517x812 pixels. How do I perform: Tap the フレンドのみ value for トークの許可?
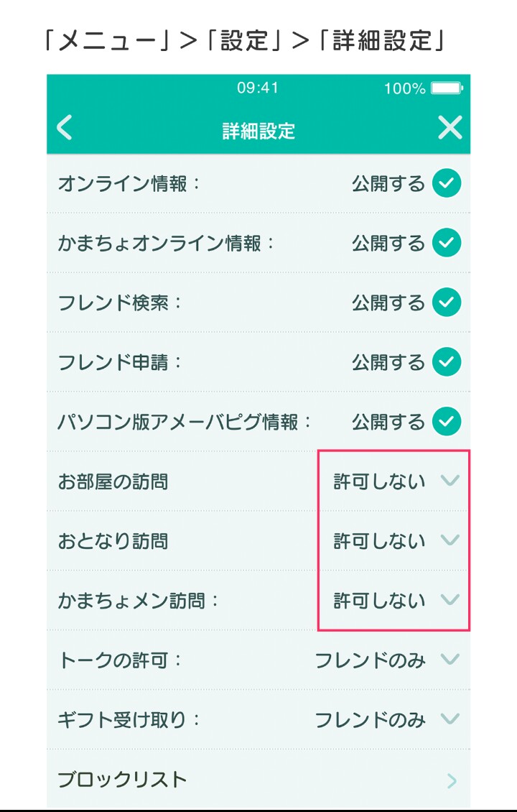tap(370, 660)
